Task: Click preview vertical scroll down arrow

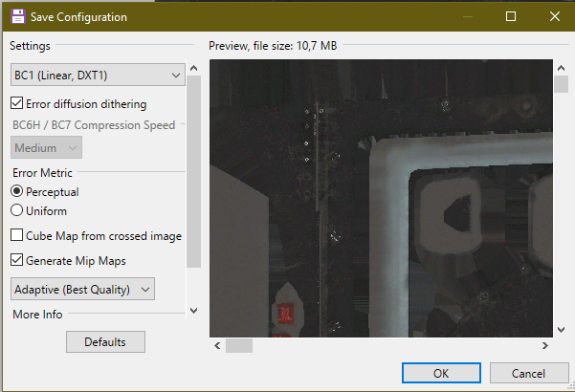Action: (561, 329)
